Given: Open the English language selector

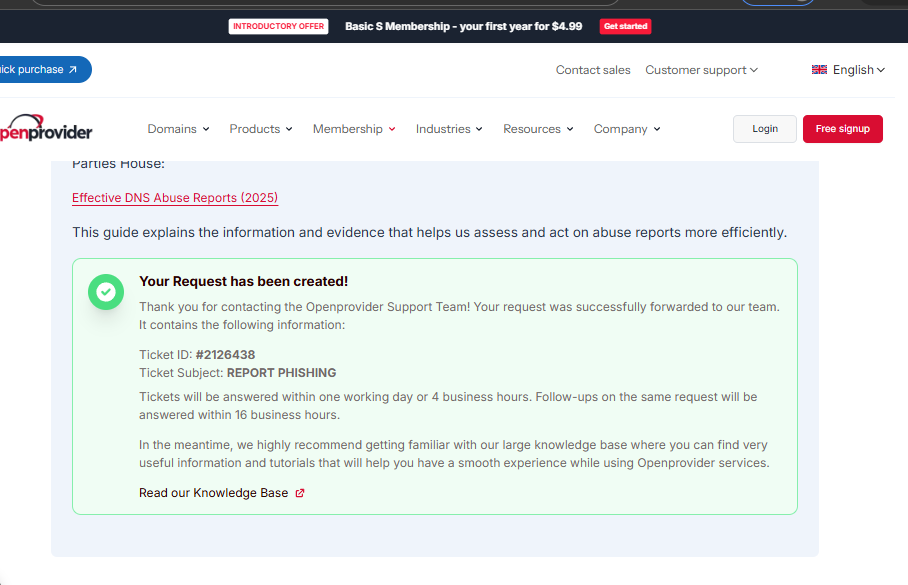Looking at the screenshot, I should click(x=848, y=70).
